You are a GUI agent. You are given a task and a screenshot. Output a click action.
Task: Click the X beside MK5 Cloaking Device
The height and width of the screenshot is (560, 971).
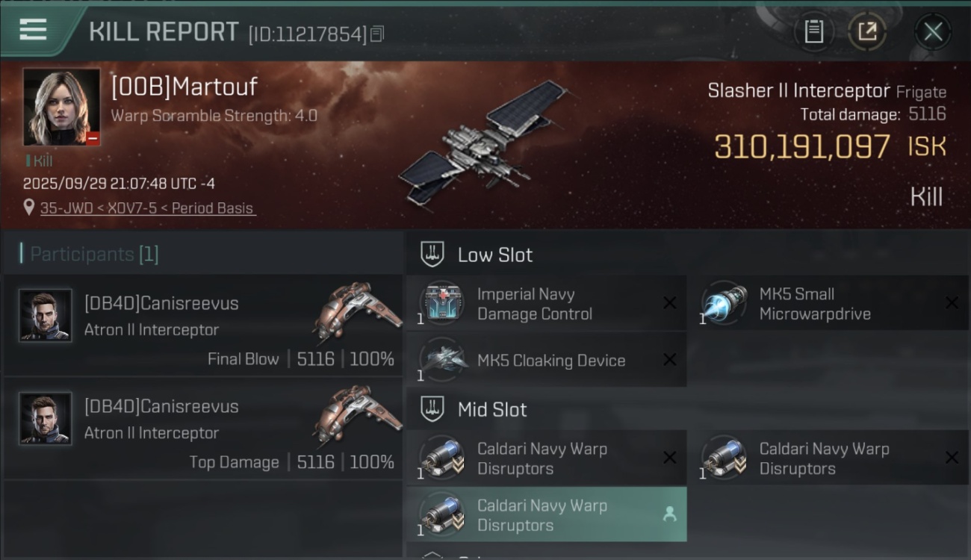coord(669,360)
